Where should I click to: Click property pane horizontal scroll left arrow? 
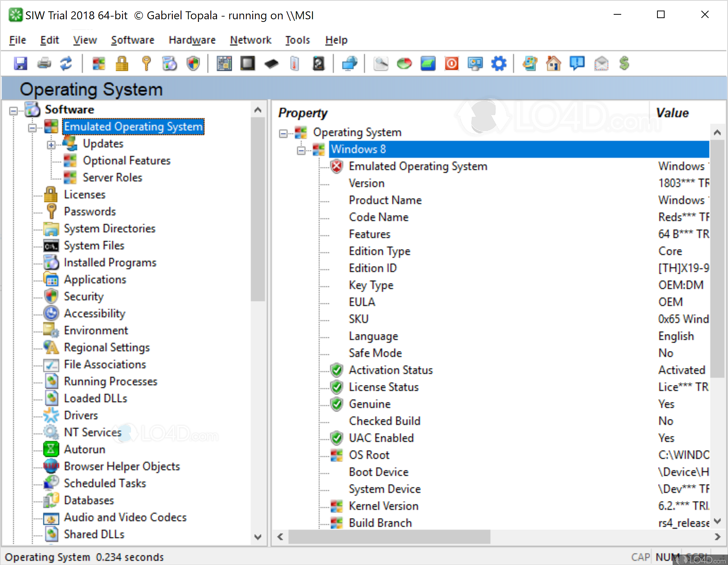(x=280, y=536)
